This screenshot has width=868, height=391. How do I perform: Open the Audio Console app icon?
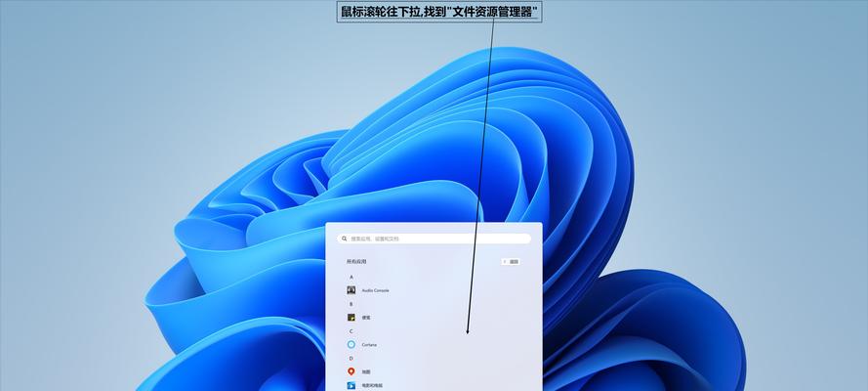[351, 290]
